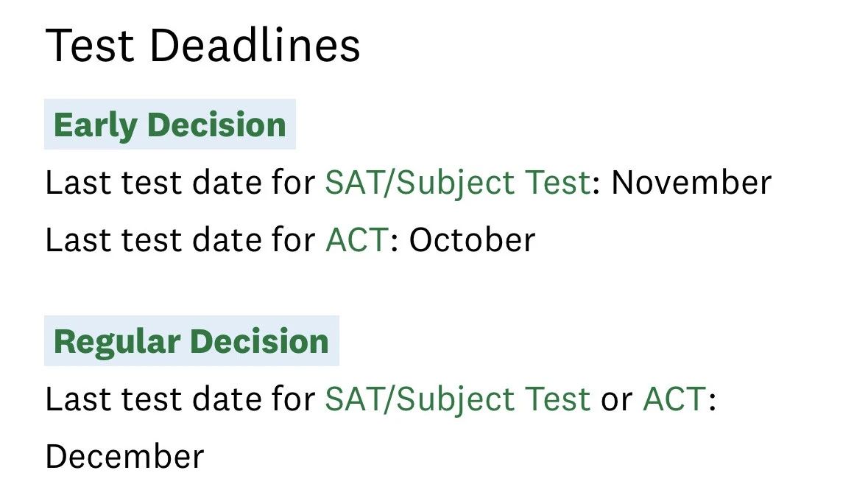Open the SAT/Subject Test link under Regular Decision
868x487 pixels.
point(458,399)
